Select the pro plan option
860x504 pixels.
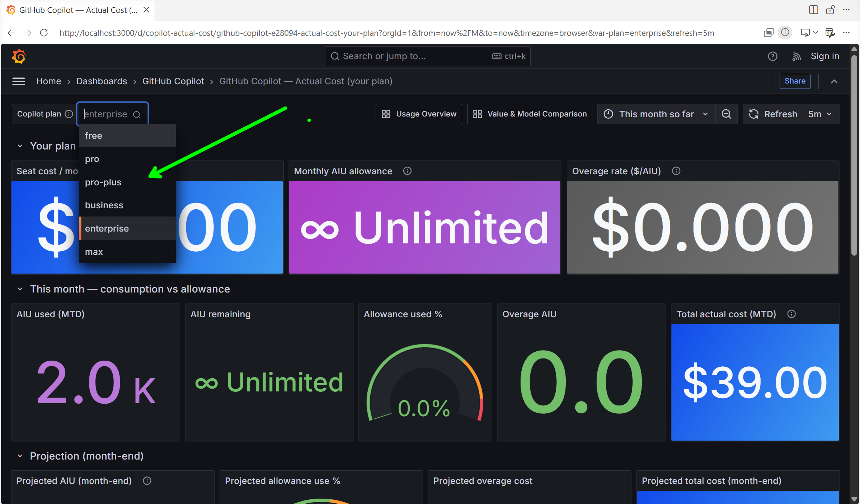tap(127, 159)
